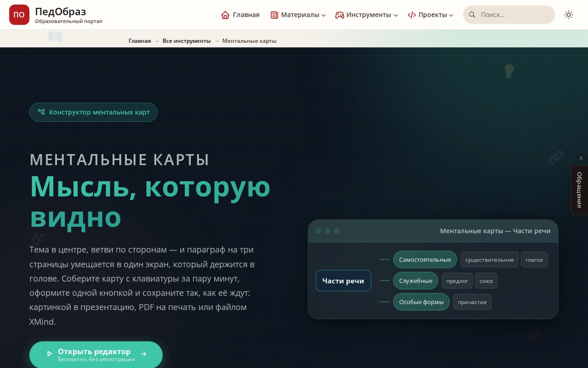
Task: Click the home icon next to Главная
Action: tap(225, 15)
